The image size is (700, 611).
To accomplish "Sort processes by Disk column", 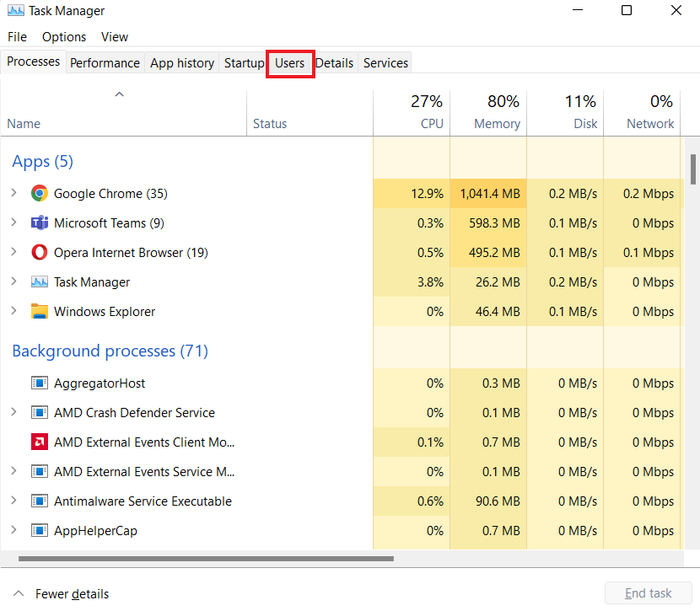I will 565,113.
